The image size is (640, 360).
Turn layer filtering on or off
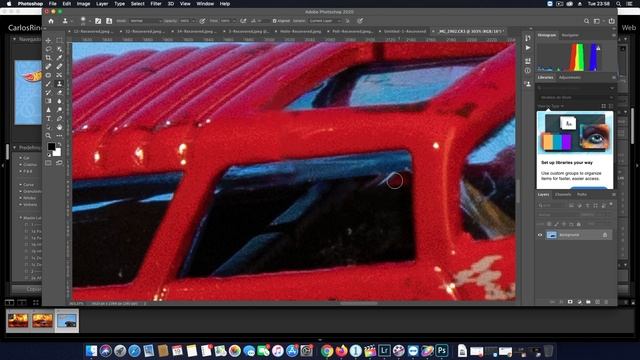[x=611, y=204]
